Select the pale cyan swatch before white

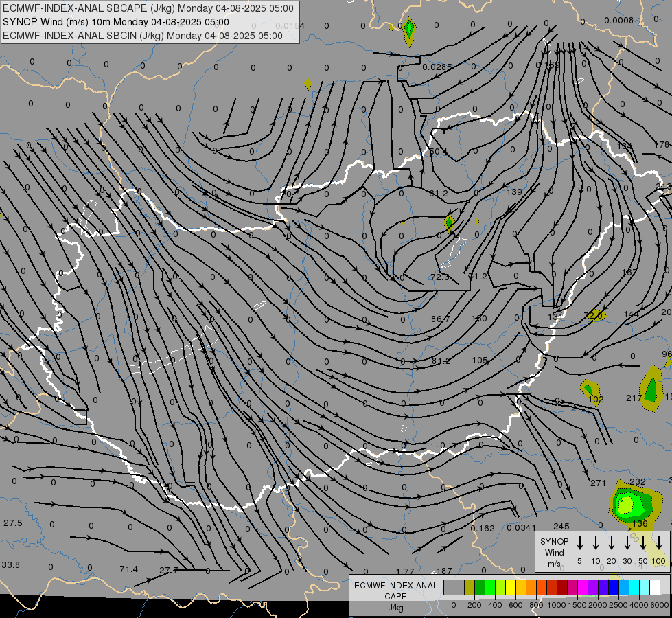[644, 588]
